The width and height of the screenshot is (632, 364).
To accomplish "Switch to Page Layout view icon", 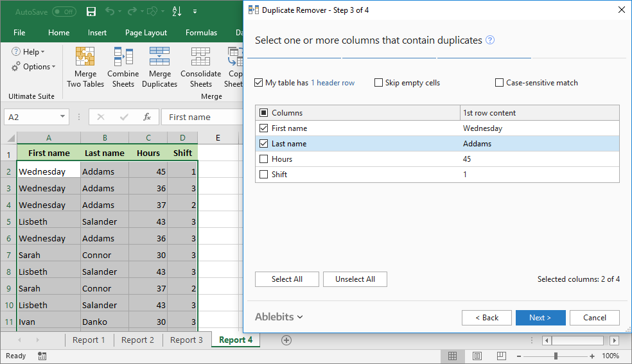I will [477, 356].
